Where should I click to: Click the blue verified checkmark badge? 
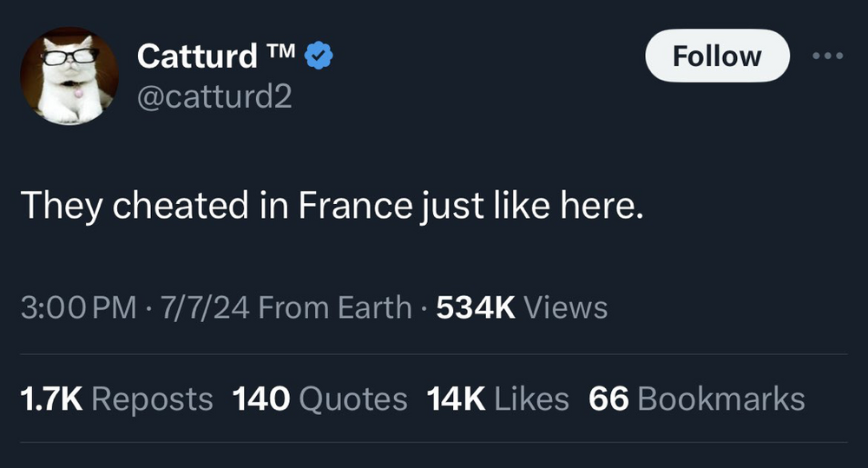320,56
